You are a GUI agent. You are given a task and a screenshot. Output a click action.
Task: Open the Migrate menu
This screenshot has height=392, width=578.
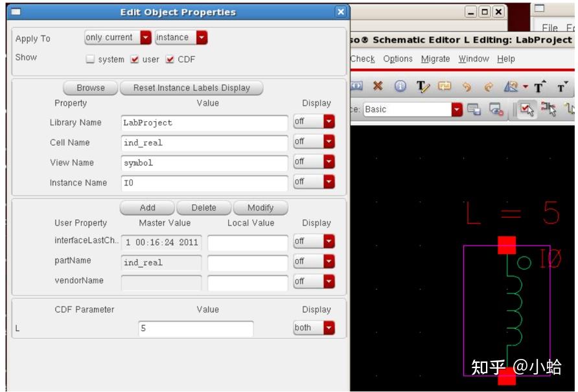point(432,58)
